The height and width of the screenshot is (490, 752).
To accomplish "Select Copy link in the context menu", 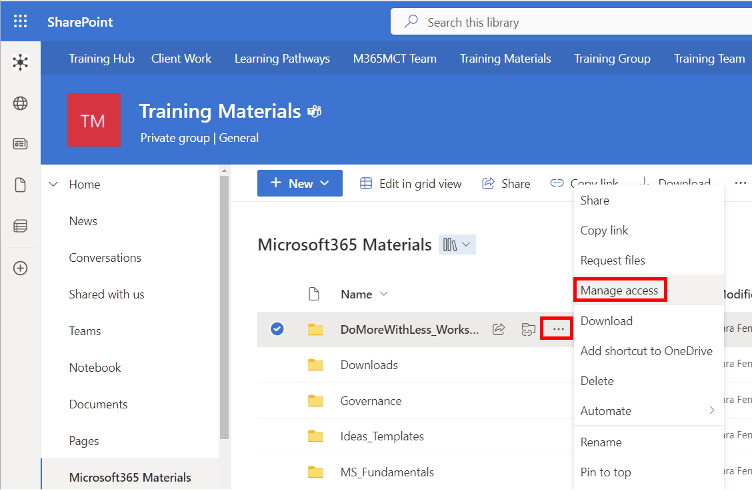I will coord(648,230).
